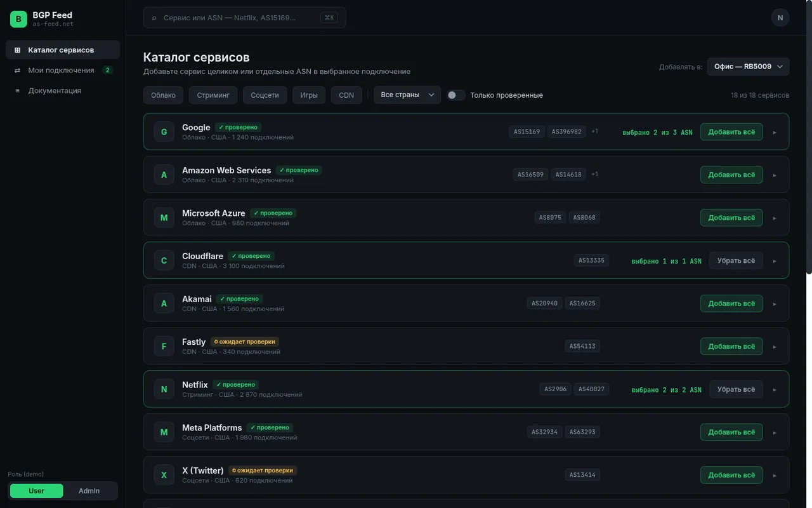Toggle the 'Только проверенные' switch
The image size is (812, 508).
(x=455, y=95)
